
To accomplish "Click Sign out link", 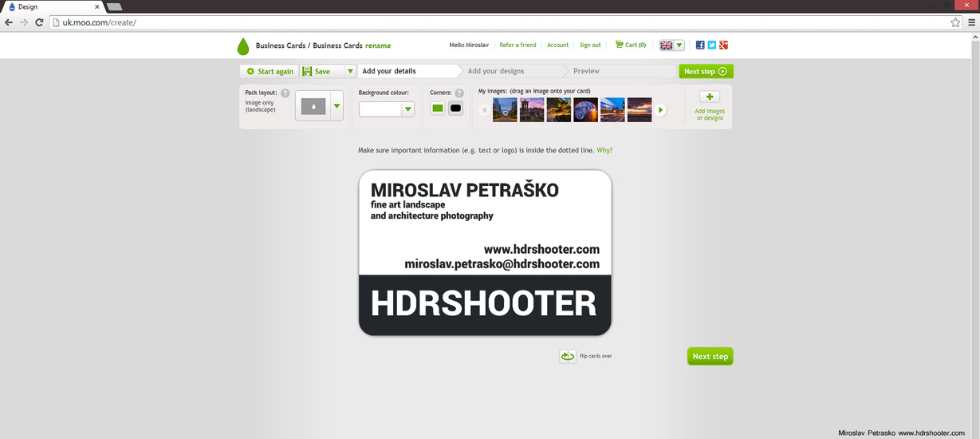I will pos(590,45).
